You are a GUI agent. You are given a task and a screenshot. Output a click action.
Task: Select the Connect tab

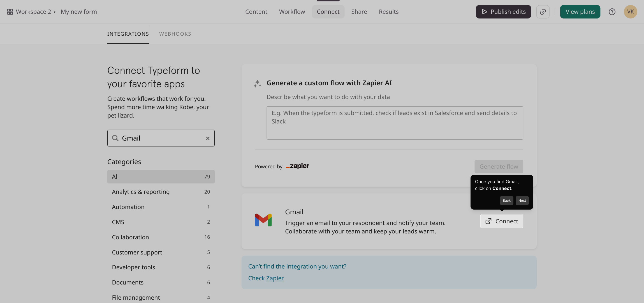pos(328,12)
